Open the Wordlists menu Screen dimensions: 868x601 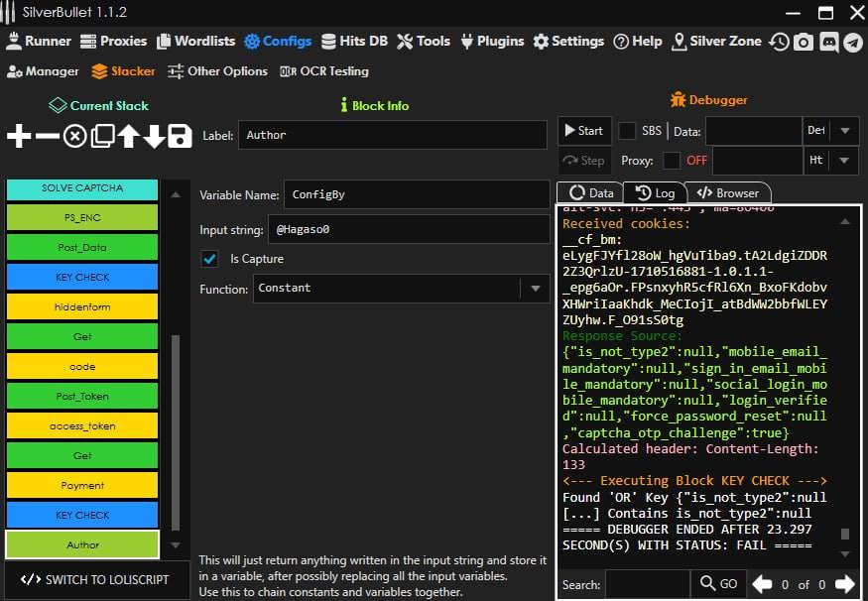pos(195,42)
